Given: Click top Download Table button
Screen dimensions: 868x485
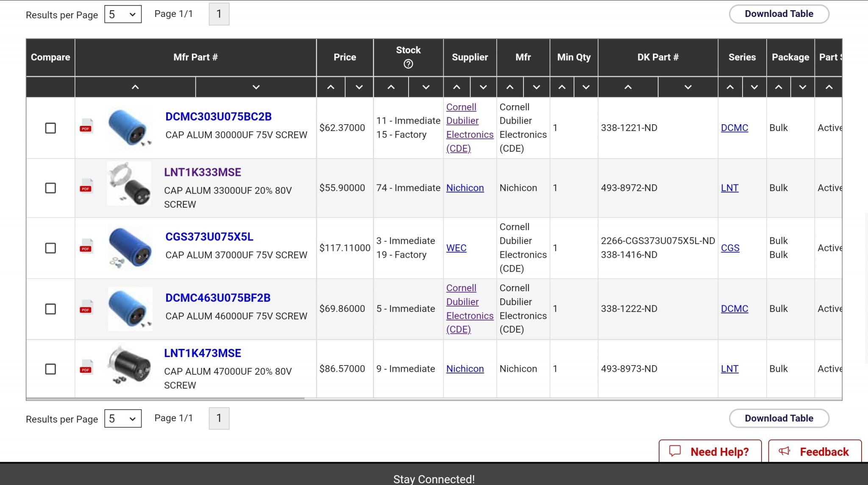Looking at the screenshot, I should (x=779, y=14).
